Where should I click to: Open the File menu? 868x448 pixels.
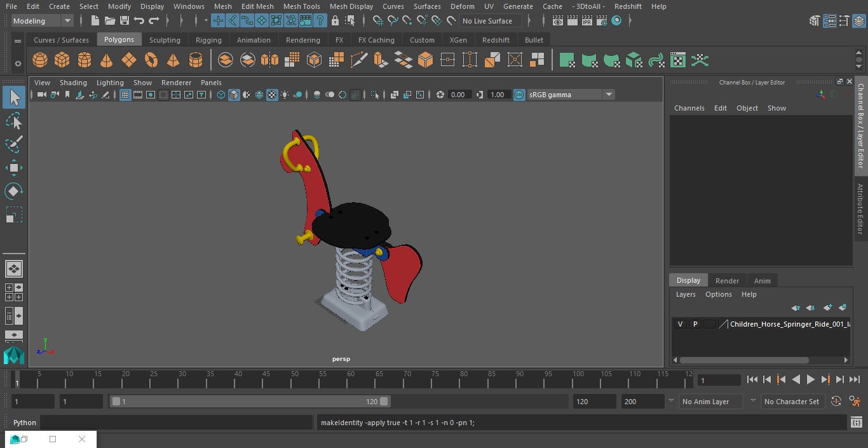tap(11, 6)
